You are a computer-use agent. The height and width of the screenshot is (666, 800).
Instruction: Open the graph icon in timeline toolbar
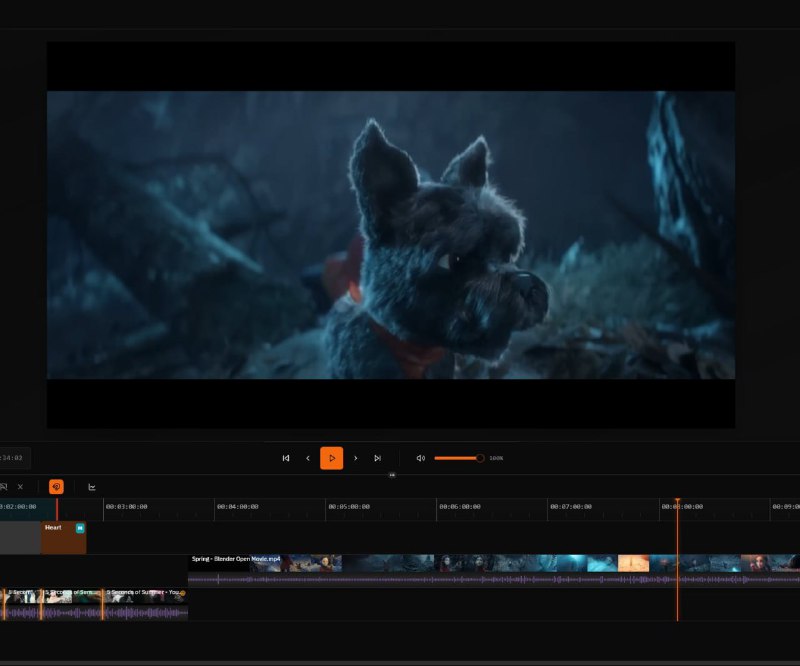(92, 487)
